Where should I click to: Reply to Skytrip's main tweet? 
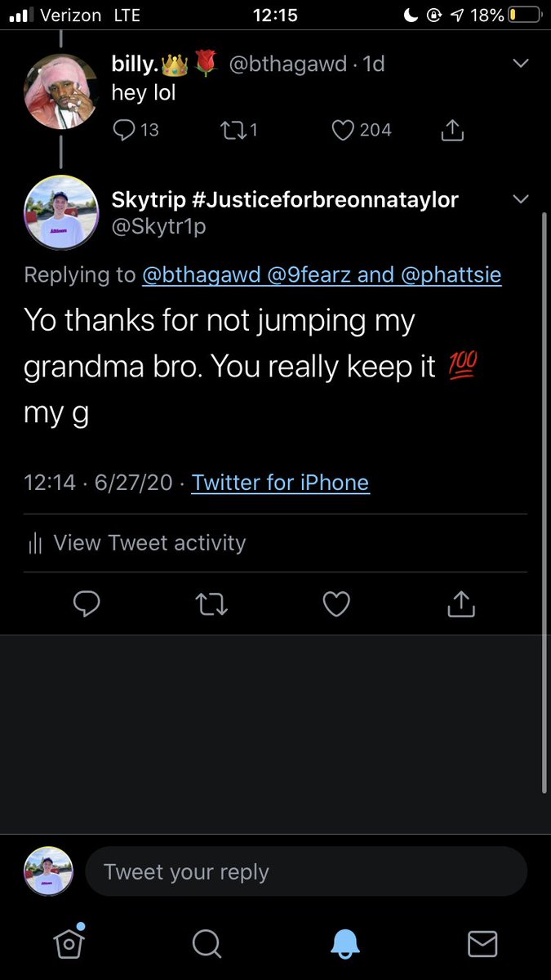point(87,604)
